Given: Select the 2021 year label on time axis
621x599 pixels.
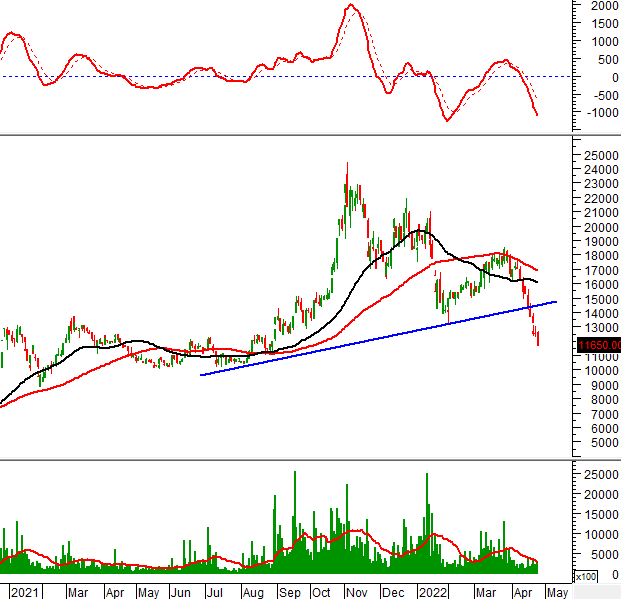Looking at the screenshot, I should [x=25, y=591].
